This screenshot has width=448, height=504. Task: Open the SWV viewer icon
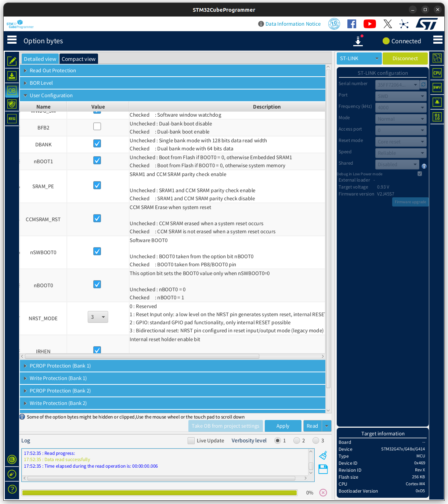point(437,87)
